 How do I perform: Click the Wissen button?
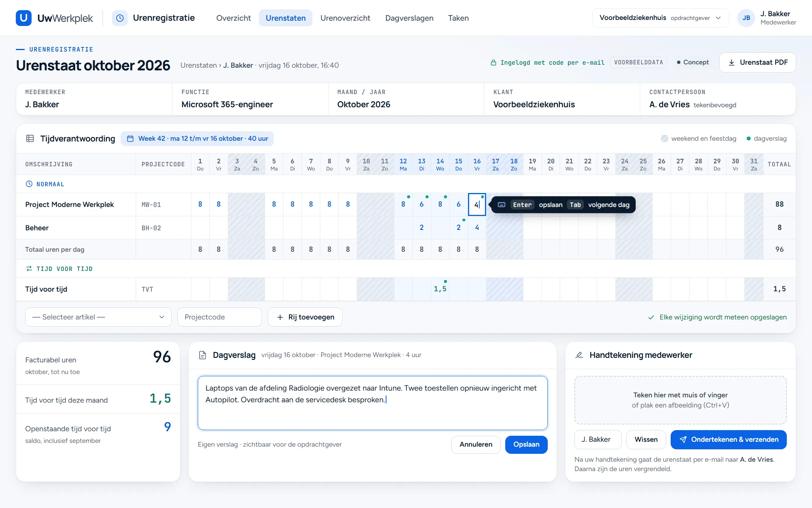click(x=646, y=440)
